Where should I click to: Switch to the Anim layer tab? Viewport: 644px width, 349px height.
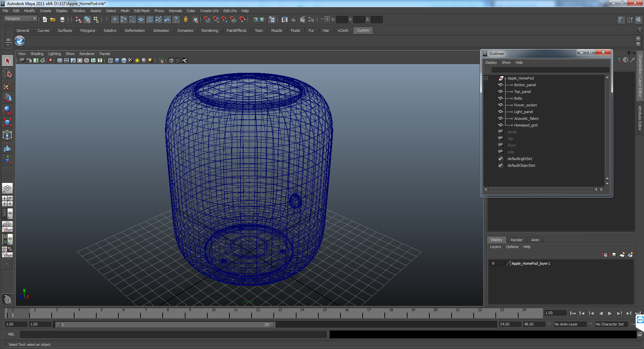[x=535, y=240]
